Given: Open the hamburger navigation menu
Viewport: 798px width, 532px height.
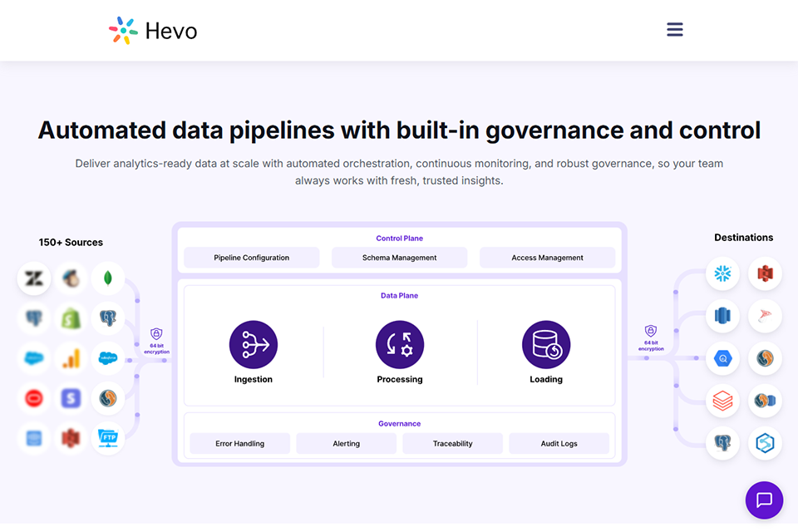Looking at the screenshot, I should coord(675,30).
